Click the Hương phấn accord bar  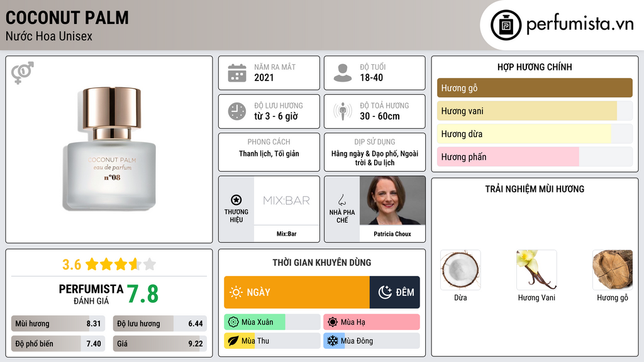(535, 156)
